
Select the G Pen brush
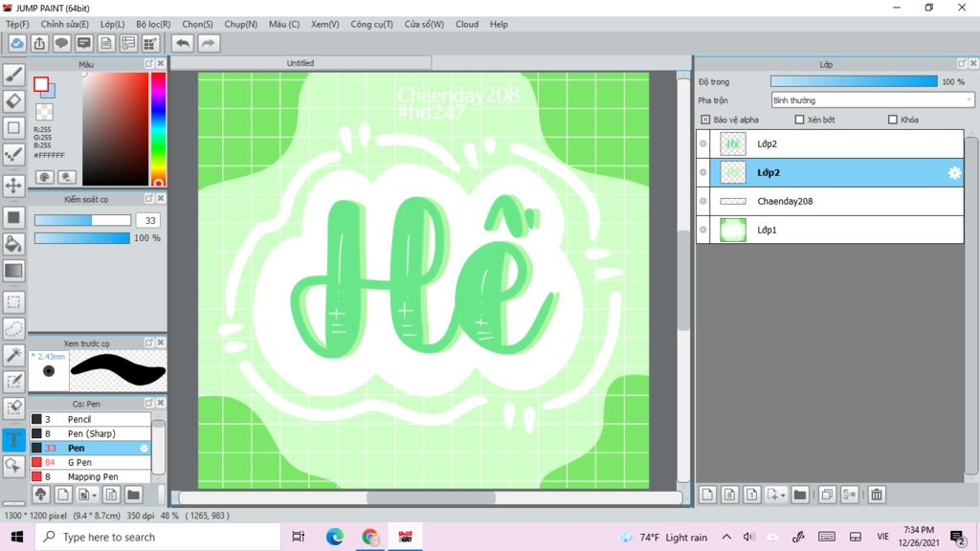pos(90,462)
